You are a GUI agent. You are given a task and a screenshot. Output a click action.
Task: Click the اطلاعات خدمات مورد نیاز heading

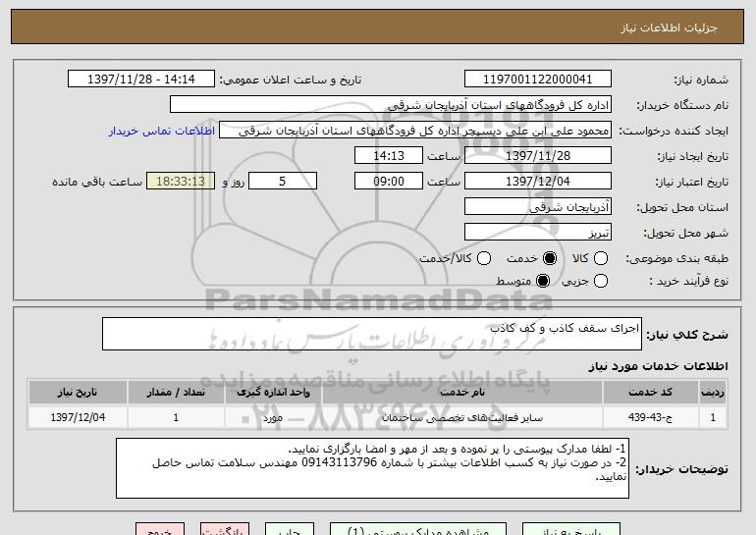[658, 366]
